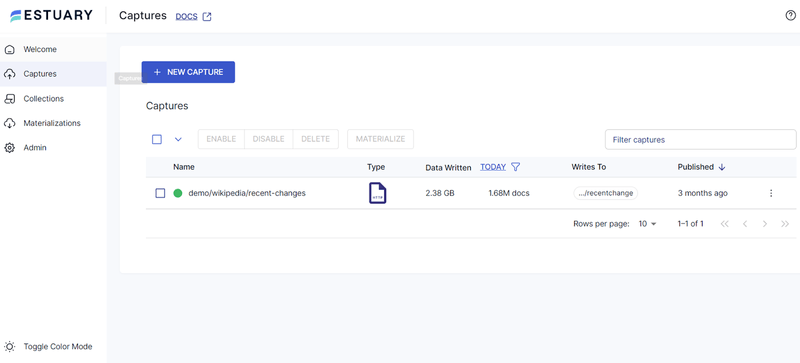The image size is (800, 363).
Task: Click the TODAY data range link
Action: coord(493,166)
